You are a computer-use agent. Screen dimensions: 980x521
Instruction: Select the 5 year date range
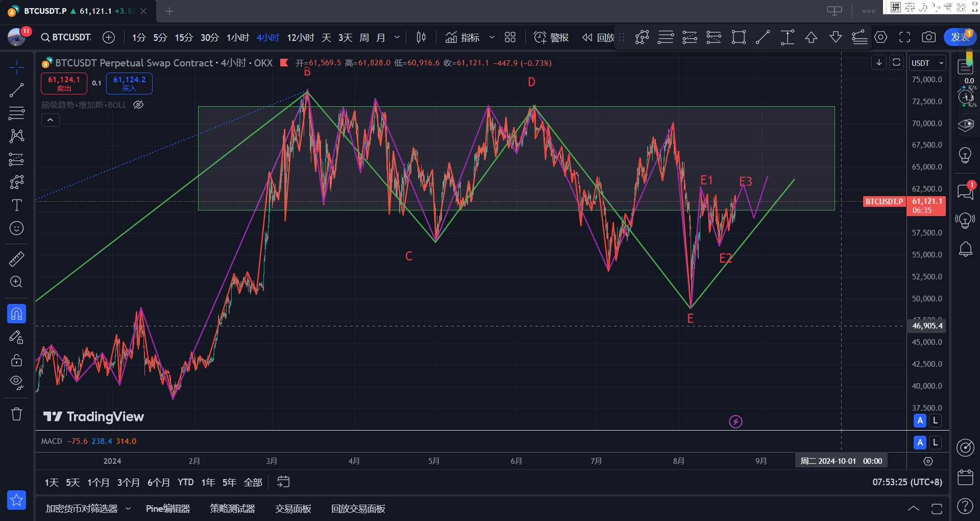click(229, 483)
